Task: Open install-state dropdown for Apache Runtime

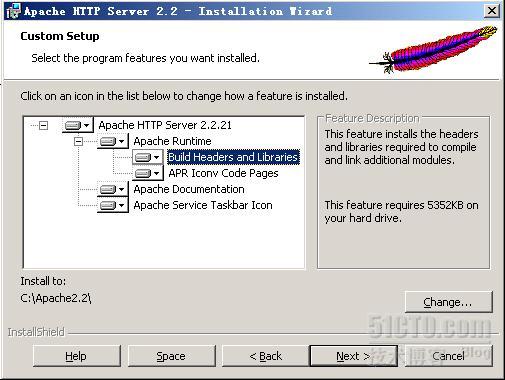Action: (x=113, y=141)
